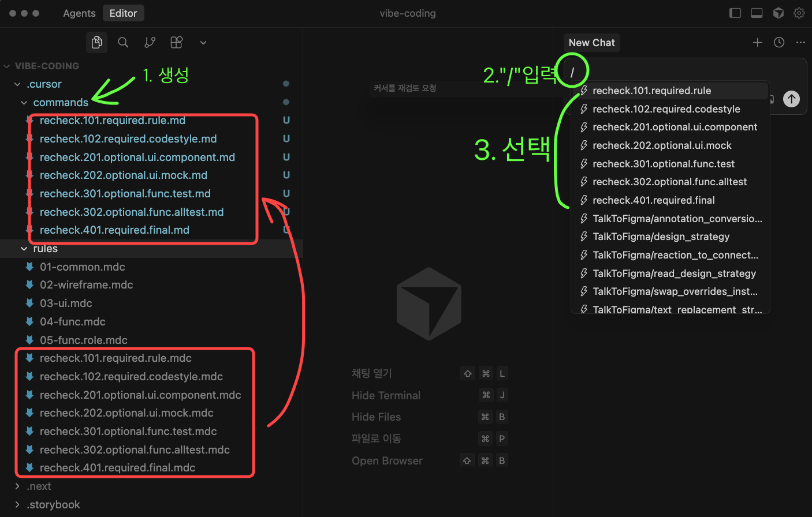Select TalkToFigma/design_strategy command

tap(671, 237)
